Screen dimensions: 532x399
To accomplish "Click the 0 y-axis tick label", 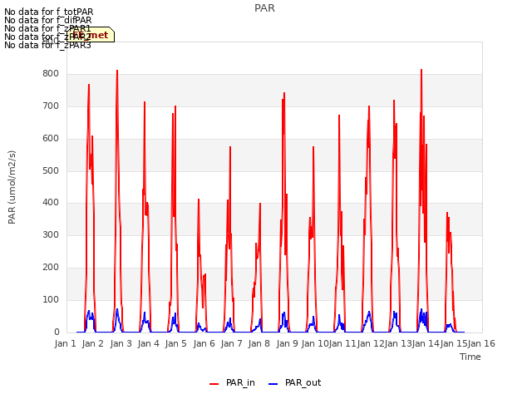I will click(x=57, y=332).
